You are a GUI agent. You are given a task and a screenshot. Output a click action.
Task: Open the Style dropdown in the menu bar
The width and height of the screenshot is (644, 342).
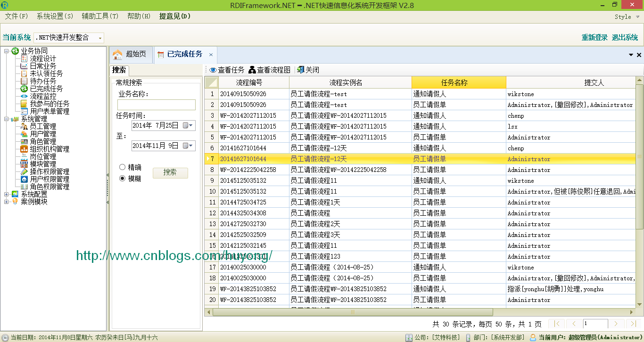pyautogui.click(x=627, y=16)
